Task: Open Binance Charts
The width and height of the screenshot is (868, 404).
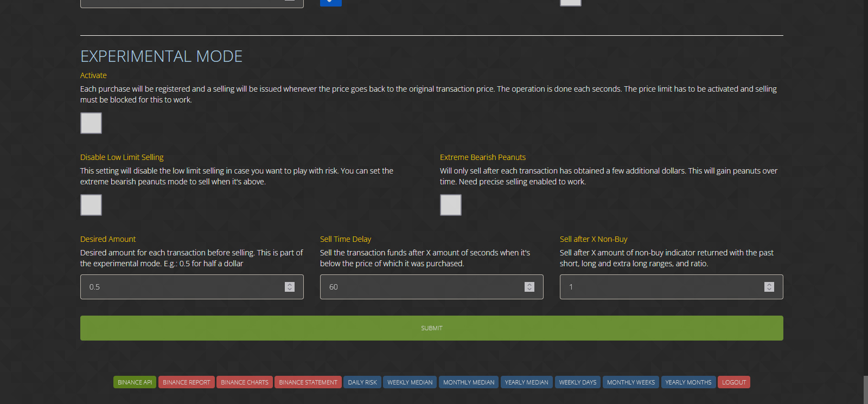Action: click(244, 382)
